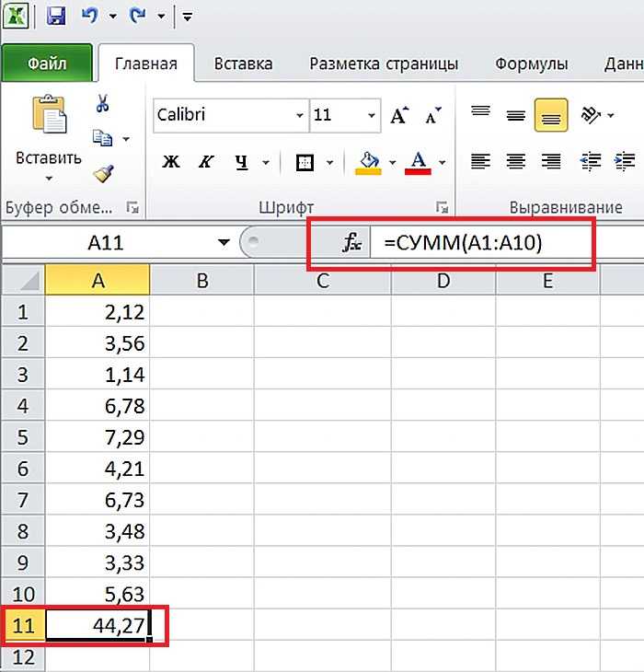
Task: Open the fill color dropdown arrow
Action: [x=392, y=162]
